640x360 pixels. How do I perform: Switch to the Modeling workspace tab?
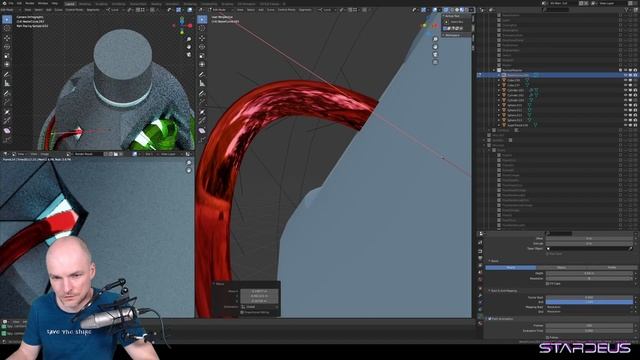tap(85, 4)
